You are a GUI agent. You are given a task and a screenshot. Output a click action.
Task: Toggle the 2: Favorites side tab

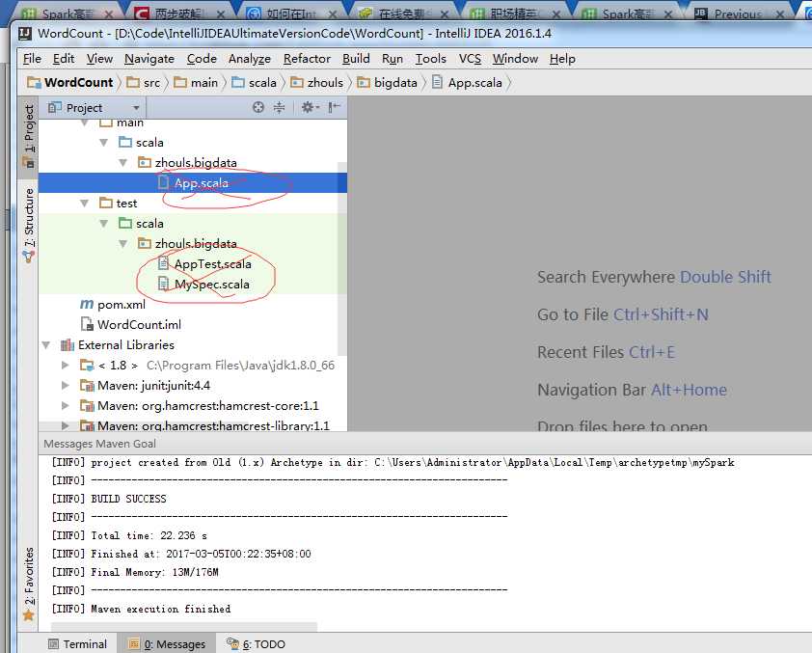(29, 584)
